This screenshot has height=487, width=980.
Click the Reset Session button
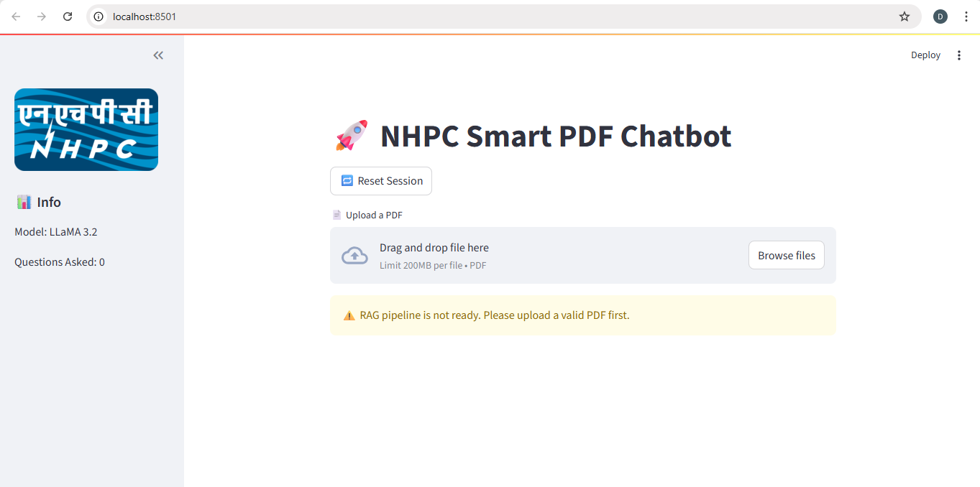coord(381,181)
